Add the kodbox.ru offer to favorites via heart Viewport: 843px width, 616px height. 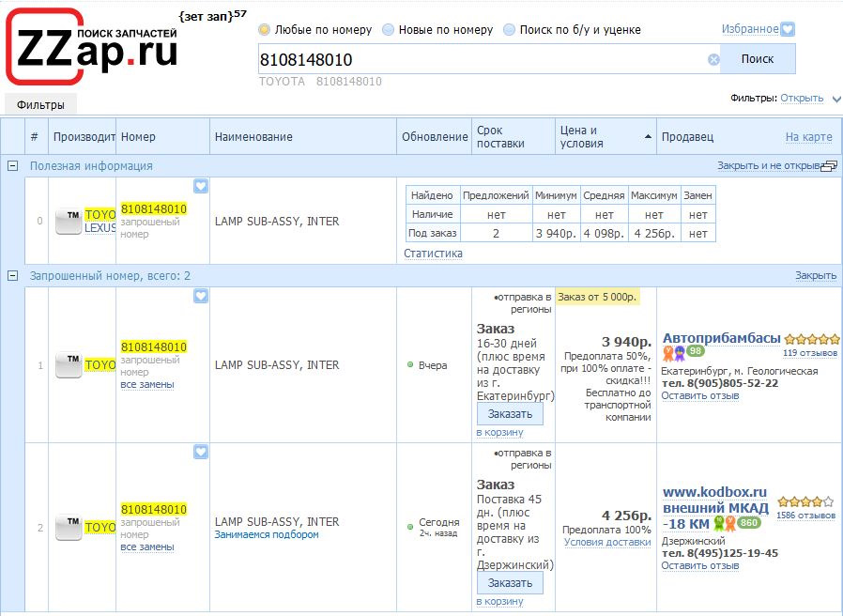(201, 452)
